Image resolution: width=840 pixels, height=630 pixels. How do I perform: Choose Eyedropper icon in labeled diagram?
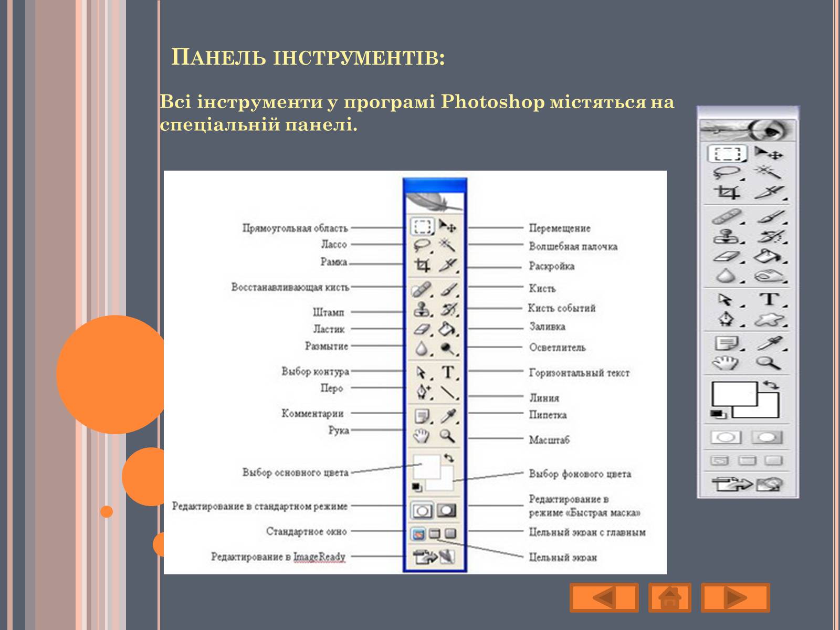pyautogui.click(x=448, y=416)
